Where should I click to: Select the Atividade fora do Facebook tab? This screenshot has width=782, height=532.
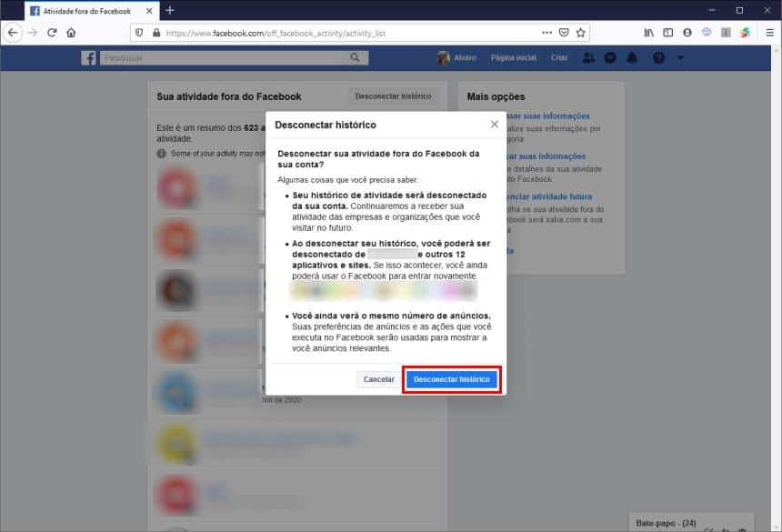click(x=92, y=11)
